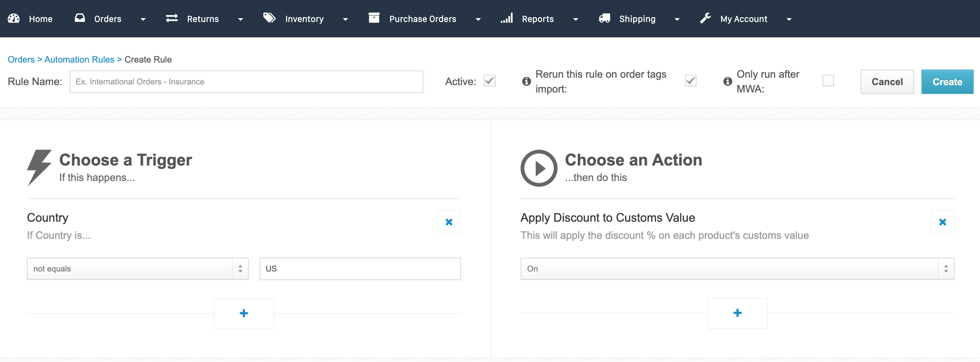Screen dimensions: 980x362
Task: Remove the Apply Discount action with X
Action: click(943, 222)
